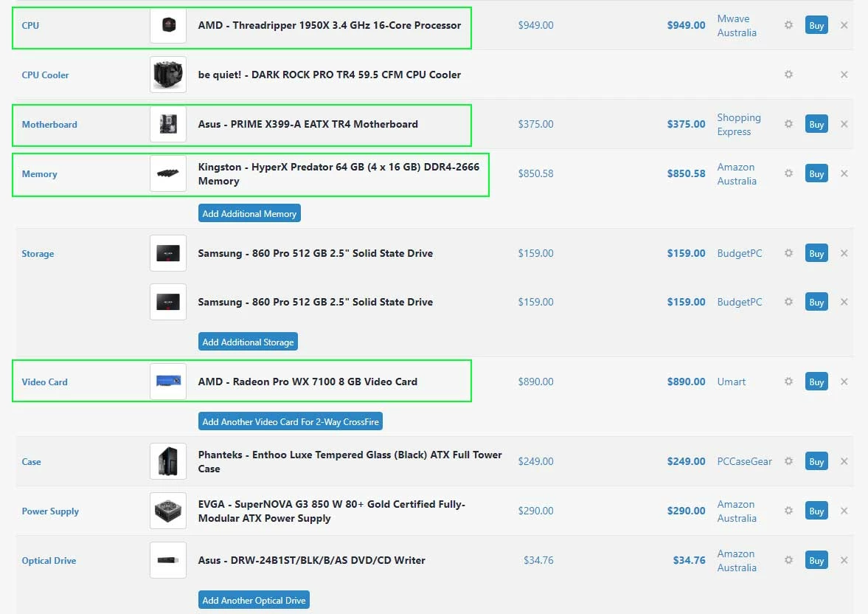
Task: Click the Asus motherboard thumbnail image
Action: pyautogui.click(x=168, y=123)
